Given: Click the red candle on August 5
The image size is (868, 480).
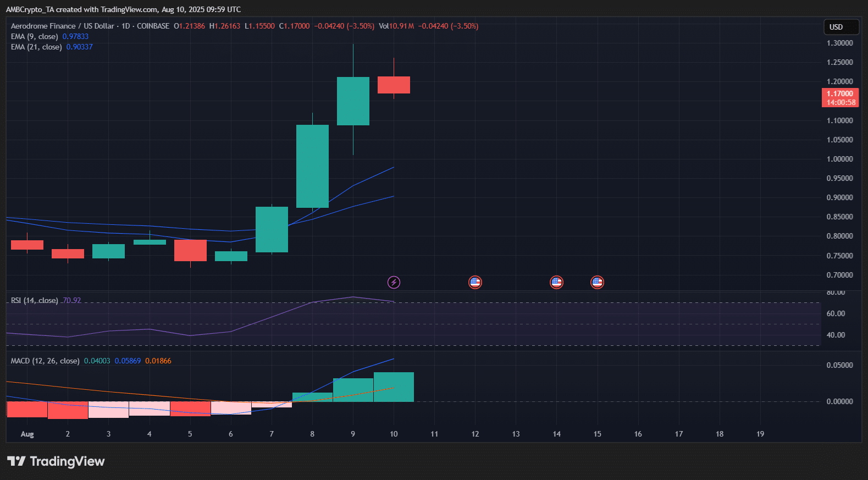Looking at the screenshot, I should point(190,250).
